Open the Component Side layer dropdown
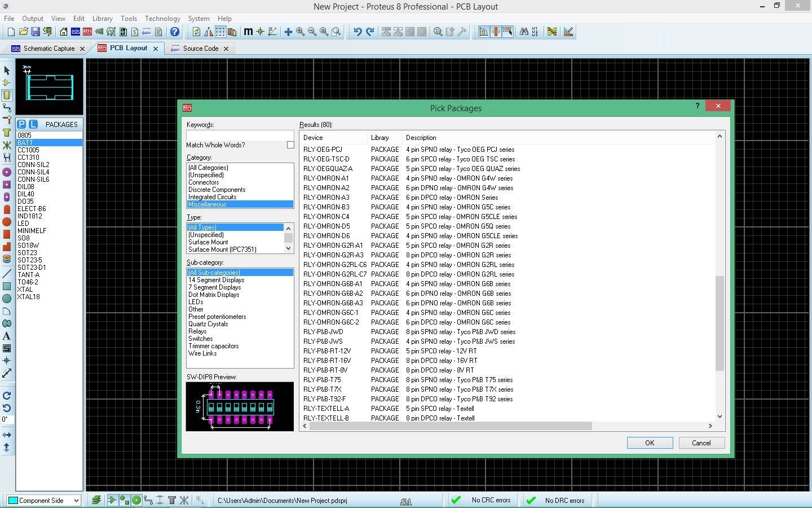The image size is (812, 508). [43, 500]
